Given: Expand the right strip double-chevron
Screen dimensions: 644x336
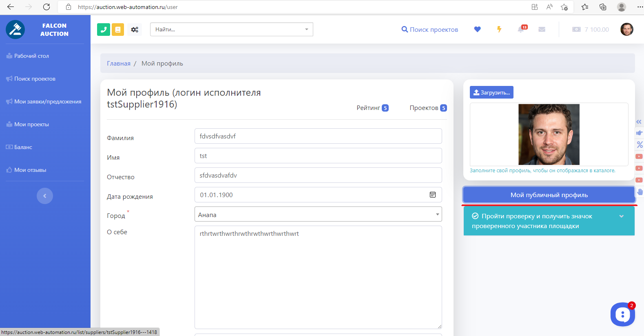Looking at the screenshot, I should pyautogui.click(x=639, y=122).
